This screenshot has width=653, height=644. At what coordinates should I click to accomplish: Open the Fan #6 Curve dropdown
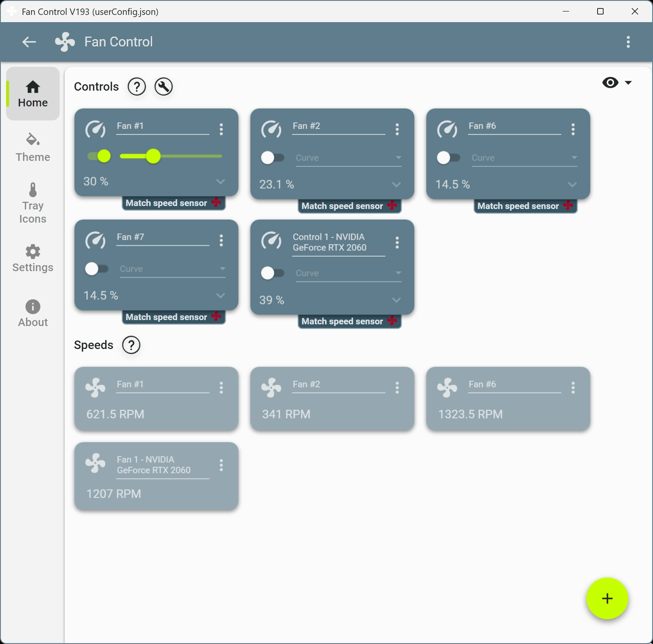click(524, 158)
